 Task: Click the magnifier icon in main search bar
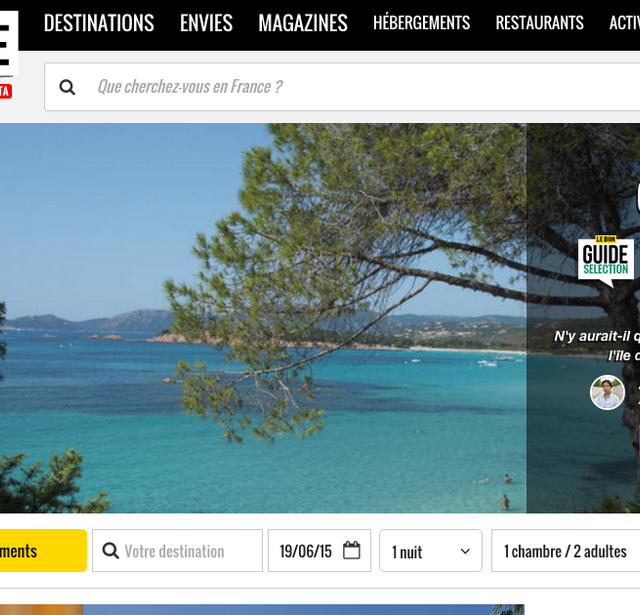point(67,87)
